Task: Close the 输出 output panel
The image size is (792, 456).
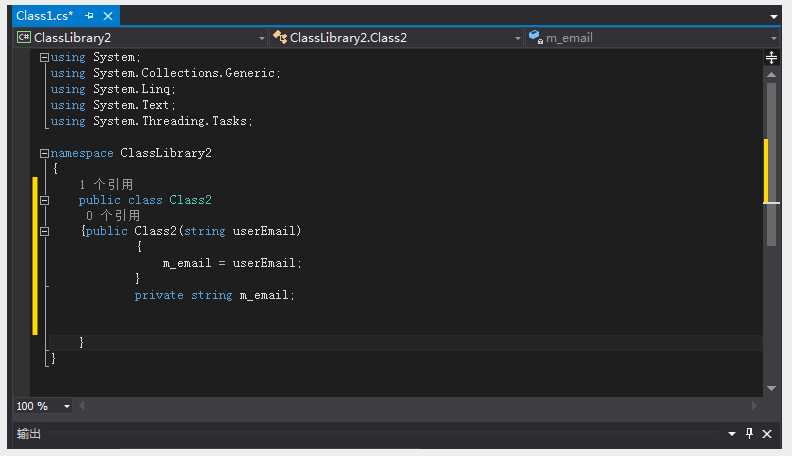Action: (767, 434)
